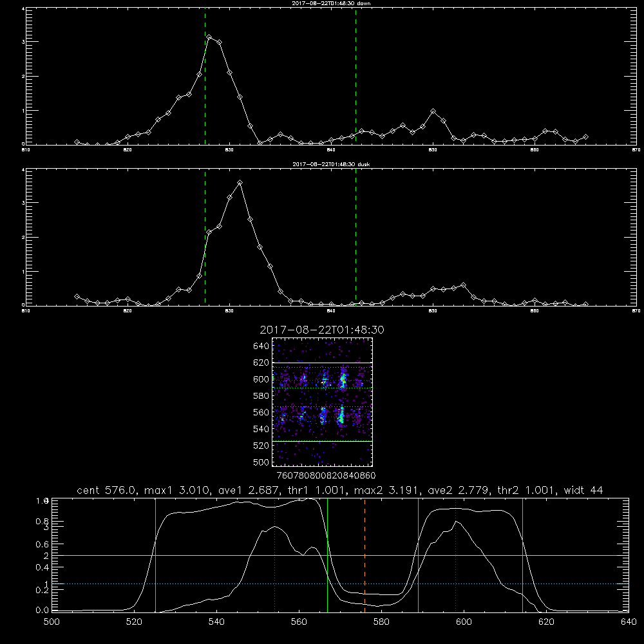Click the 520 label on the spectral image y-axis
This screenshot has height=644, width=644.
click(x=261, y=446)
